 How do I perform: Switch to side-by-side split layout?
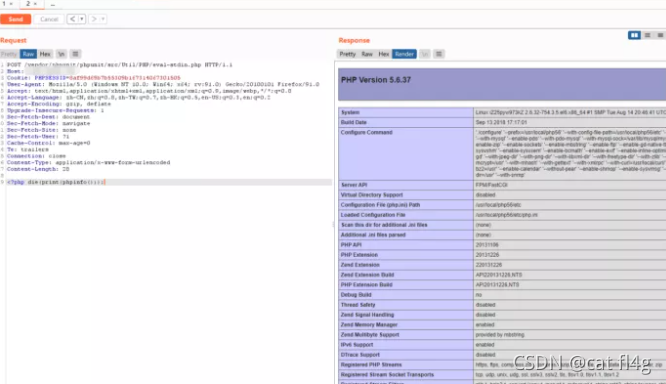pyautogui.click(x=634, y=35)
